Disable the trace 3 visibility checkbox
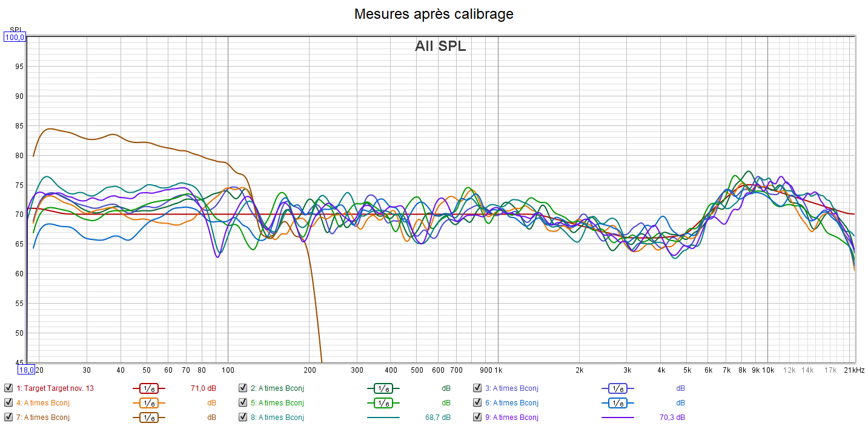The width and height of the screenshot is (868, 426). (x=477, y=388)
